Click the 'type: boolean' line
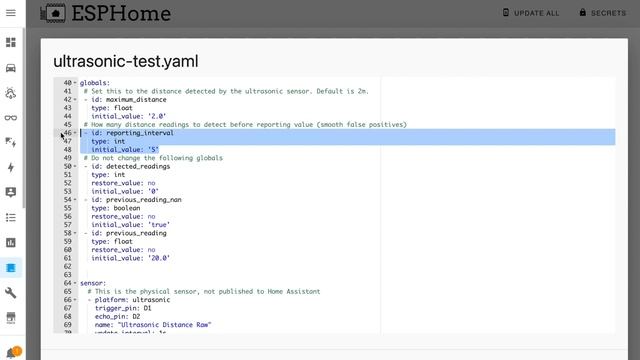Viewport: 640px width, 360px height. 116,208
